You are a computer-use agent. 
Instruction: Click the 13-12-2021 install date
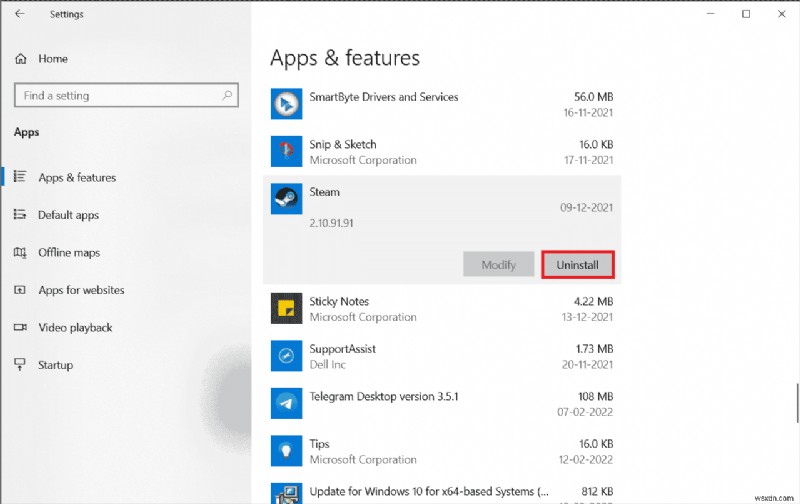pos(587,317)
